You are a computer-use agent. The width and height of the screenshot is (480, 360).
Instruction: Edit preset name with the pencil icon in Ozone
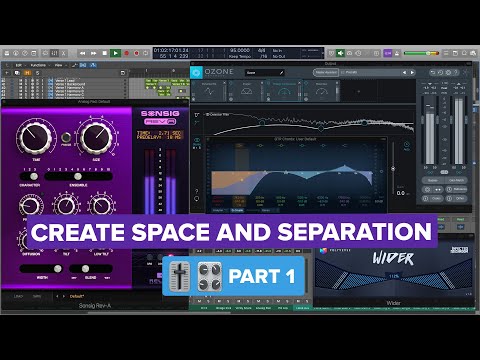[281, 72]
